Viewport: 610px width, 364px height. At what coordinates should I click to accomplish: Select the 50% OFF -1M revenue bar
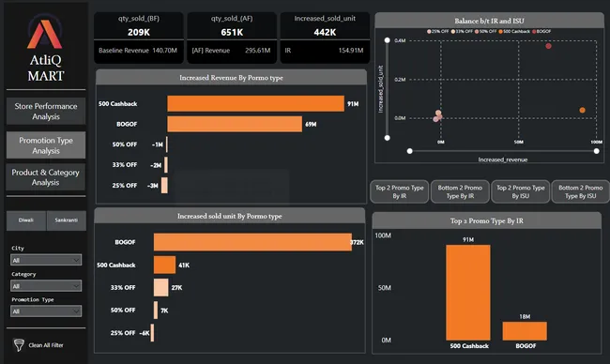point(166,144)
